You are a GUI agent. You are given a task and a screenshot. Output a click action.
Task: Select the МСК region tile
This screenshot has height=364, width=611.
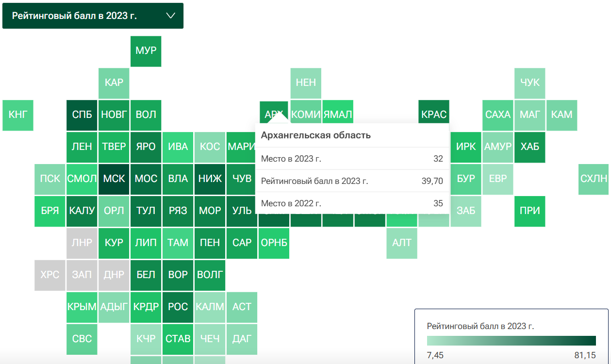point(114,179)
